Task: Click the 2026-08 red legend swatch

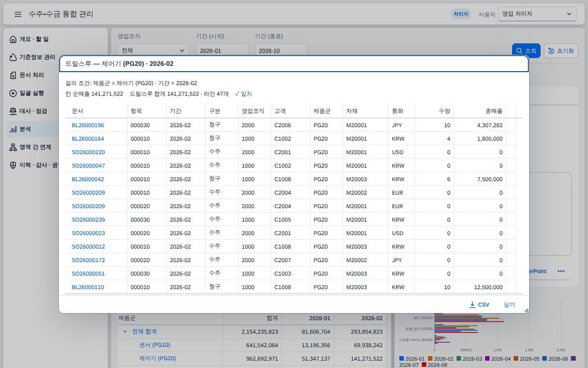Action: pyautogui.click(x=424, y=365)
